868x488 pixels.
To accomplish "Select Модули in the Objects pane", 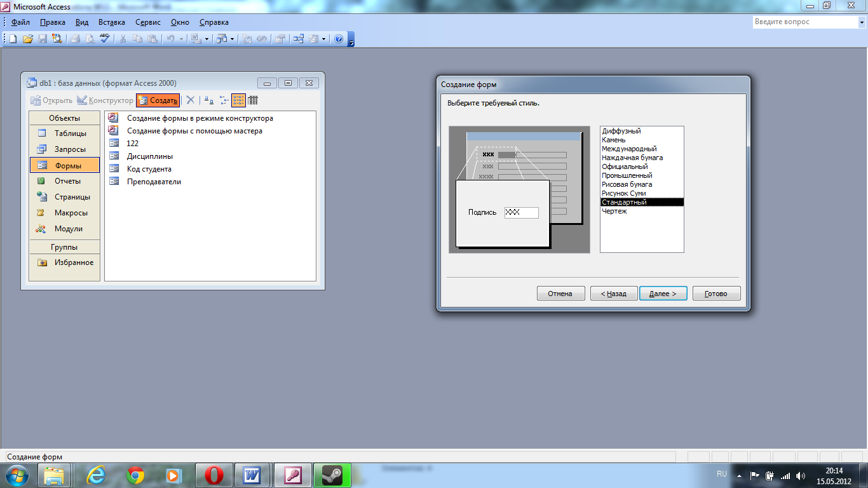I will tap(65, 229).
